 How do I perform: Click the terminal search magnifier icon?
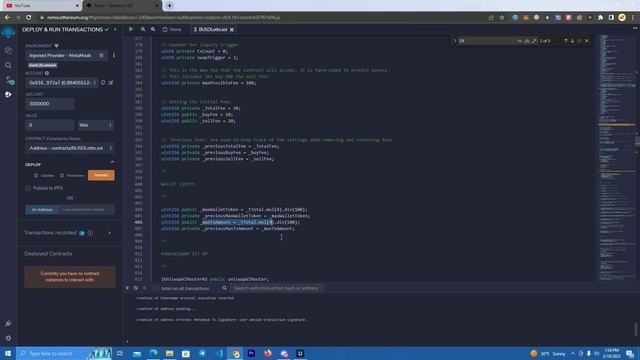[x=224, y=288]
